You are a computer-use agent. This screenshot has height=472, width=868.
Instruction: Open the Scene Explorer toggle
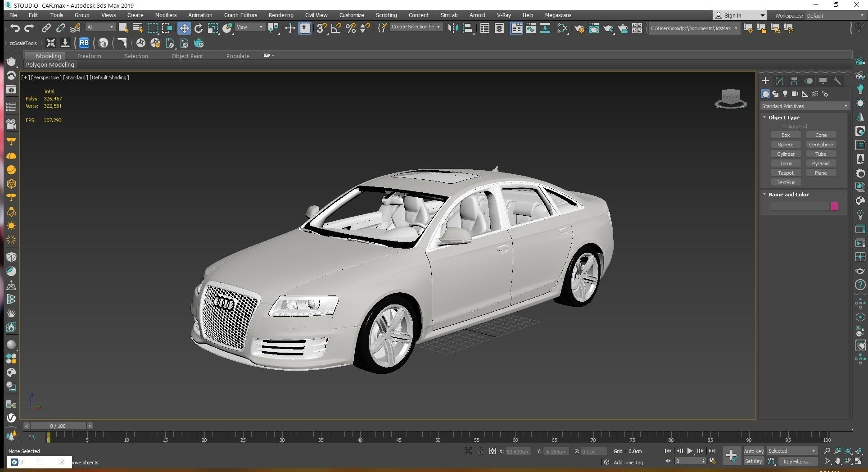pos(485,28)
